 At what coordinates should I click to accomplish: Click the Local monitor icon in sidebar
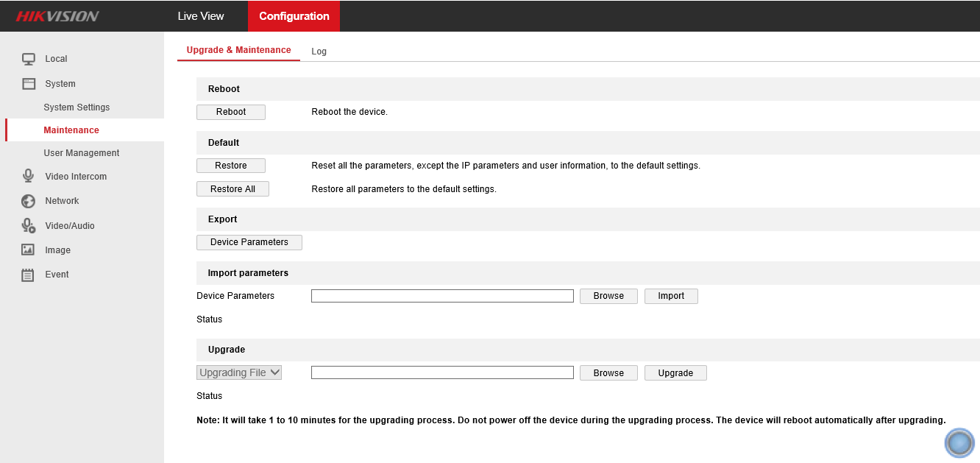(29, 59)
